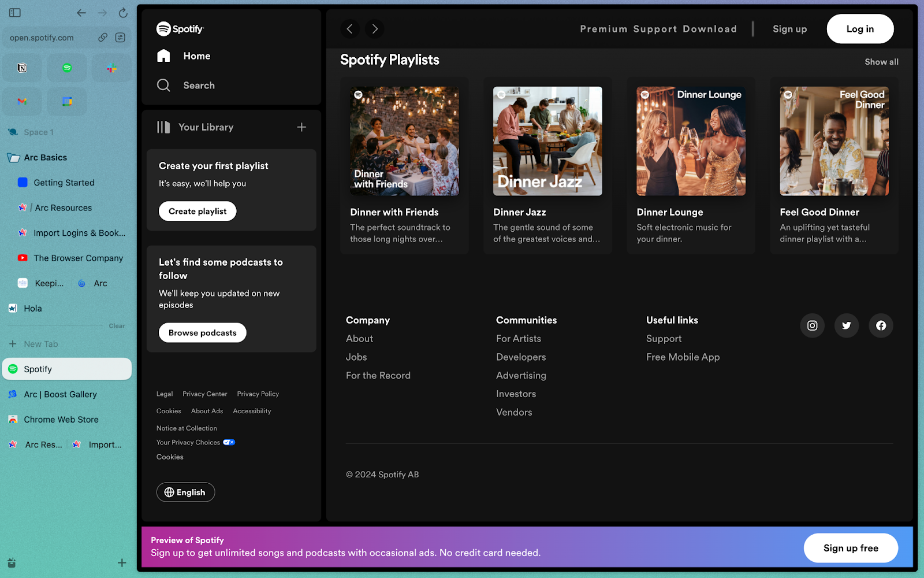Screen dimensions: 924x578
Task: Click Show all for Spotify Playlists
Action: [x=881, y=62]
